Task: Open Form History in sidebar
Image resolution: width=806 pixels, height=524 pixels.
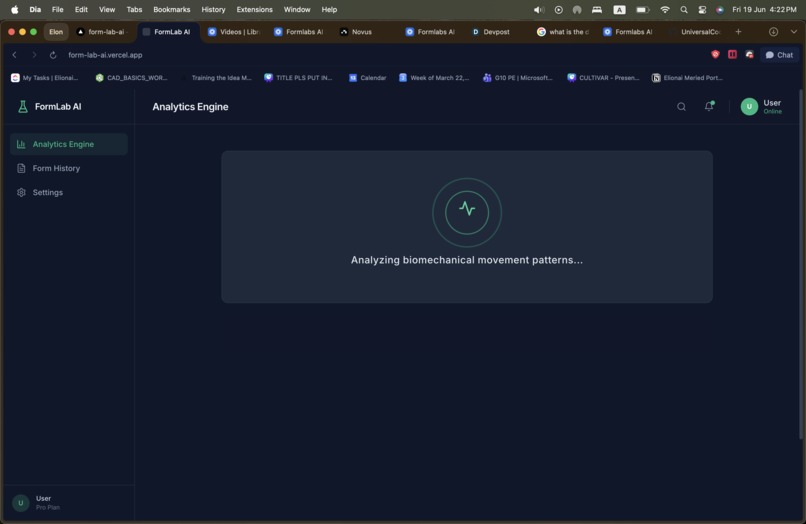Action: [x=69, y=168]
